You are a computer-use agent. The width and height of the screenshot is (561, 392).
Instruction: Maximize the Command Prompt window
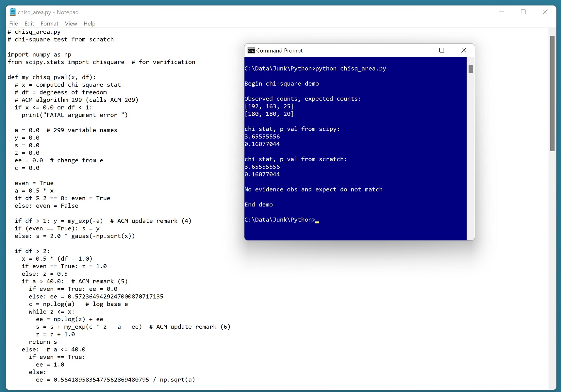click(442, 50)
